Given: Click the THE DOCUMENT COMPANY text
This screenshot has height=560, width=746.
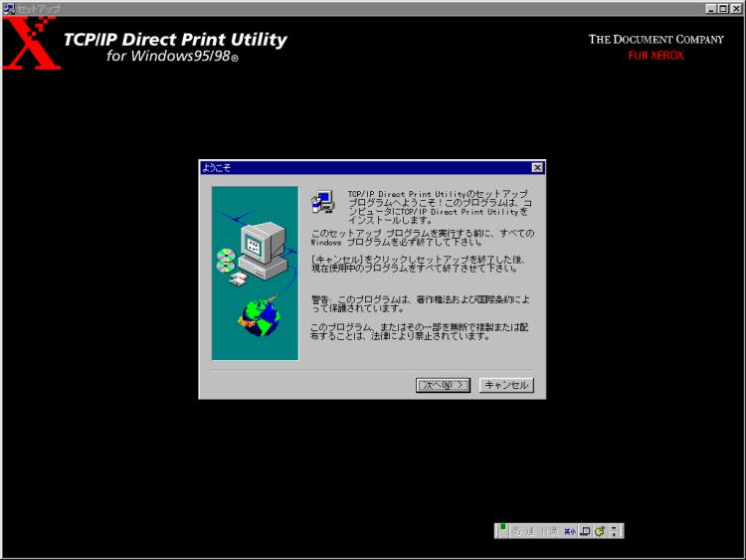Looking at the screenshot, I should coord(656,40).
